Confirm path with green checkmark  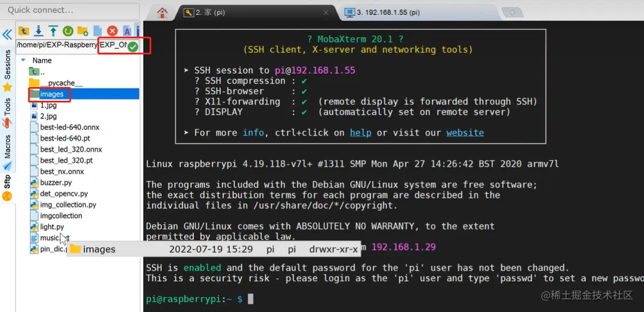click(x=133, y=47)
